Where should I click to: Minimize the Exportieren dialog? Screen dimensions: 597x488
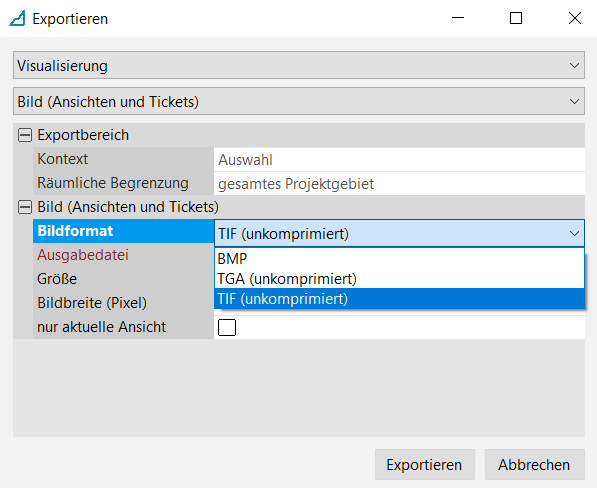click(x=458, y=18)
